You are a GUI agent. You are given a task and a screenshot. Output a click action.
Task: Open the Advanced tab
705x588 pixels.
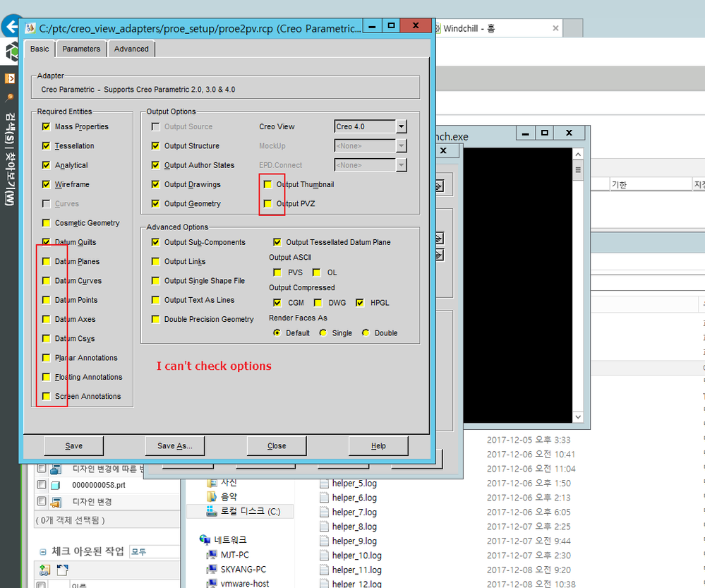coord(131,49)
